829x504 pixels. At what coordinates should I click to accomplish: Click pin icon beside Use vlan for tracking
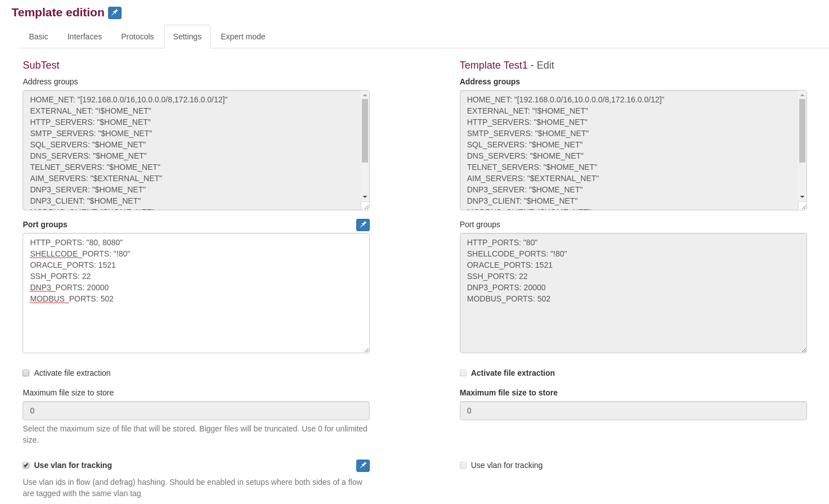[x=363, y=466]
